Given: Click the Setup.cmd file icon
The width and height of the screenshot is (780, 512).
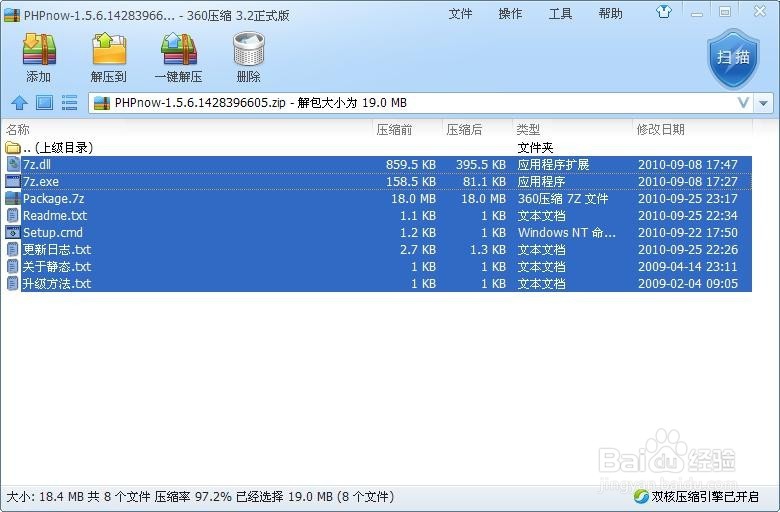Looking at the screenshot, I should click(x=13, y=232).
